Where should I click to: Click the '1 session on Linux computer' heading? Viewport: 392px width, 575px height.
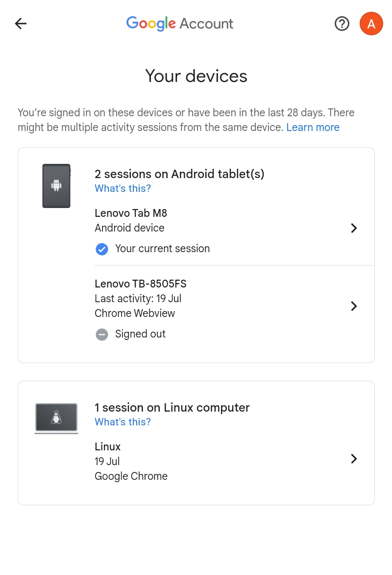[x=172, y=408]
